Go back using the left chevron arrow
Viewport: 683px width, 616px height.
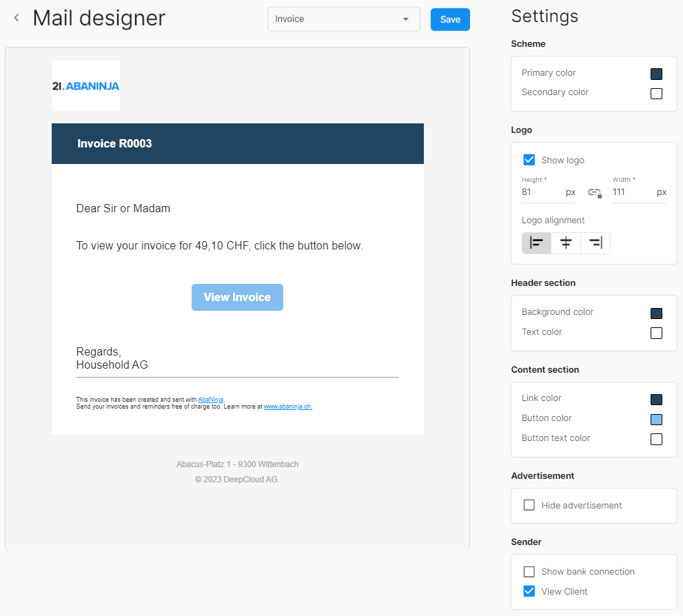pos(17,18)
